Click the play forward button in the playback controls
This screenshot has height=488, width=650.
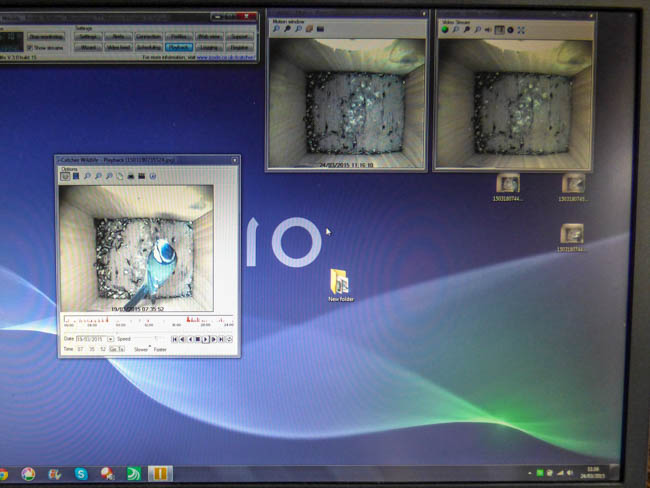click(x=206, y=339)
